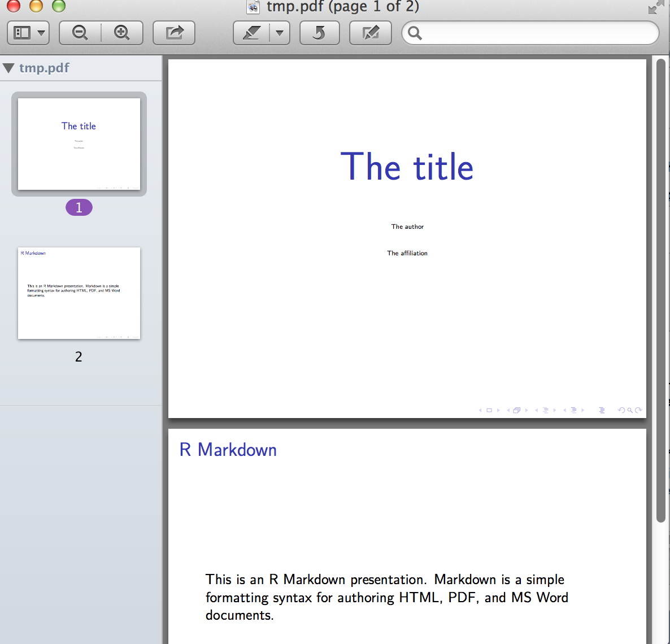Click "The author" text on slide
670x644 pixels.
(407, 227)
